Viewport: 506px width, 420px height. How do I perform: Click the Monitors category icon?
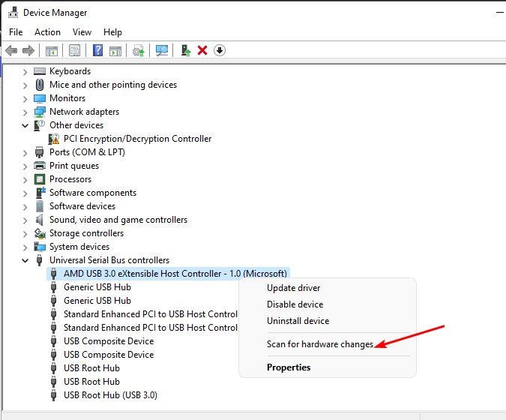click(40, 98)
